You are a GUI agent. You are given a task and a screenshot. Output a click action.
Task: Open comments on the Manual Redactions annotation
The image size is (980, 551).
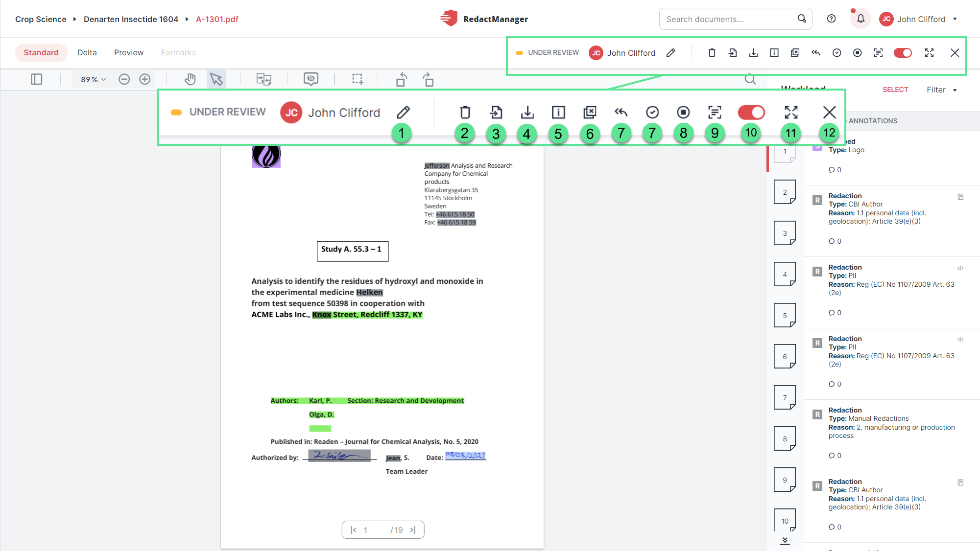tap(835, 456)
